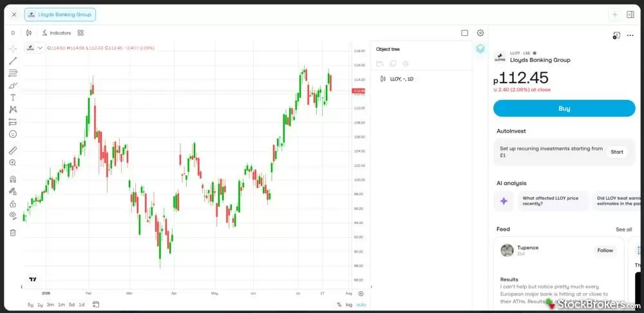644x313 pixels.
Task: Close the Lloyds Banking Group tab
Action: (x=14, y=14)
